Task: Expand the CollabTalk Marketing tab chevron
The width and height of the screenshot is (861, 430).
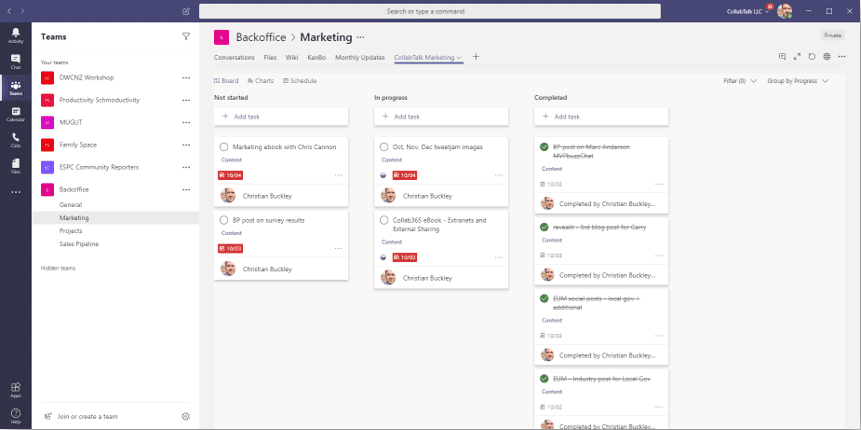Action: click(x=459, y=57)
